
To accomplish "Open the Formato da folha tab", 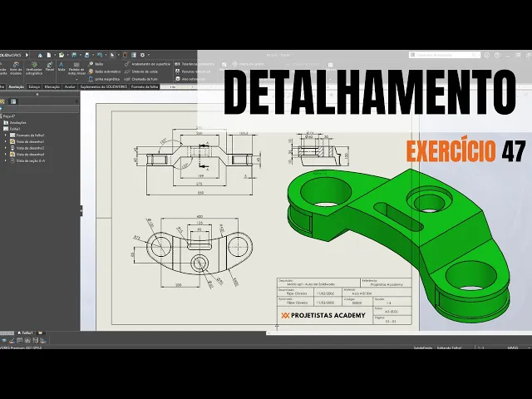I will click(145, 86).
